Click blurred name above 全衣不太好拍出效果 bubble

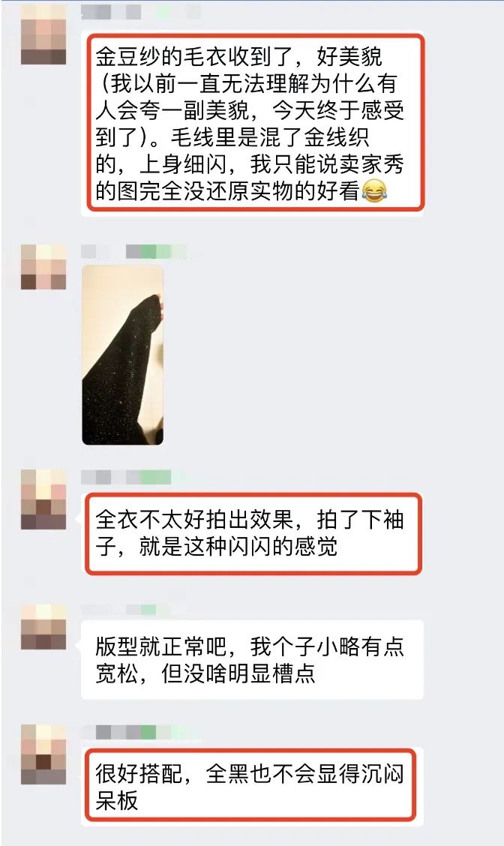tap(127, 477)
